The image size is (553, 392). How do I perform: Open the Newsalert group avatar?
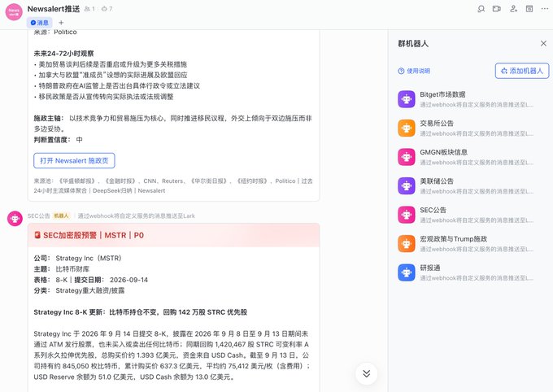click(14, 11)
